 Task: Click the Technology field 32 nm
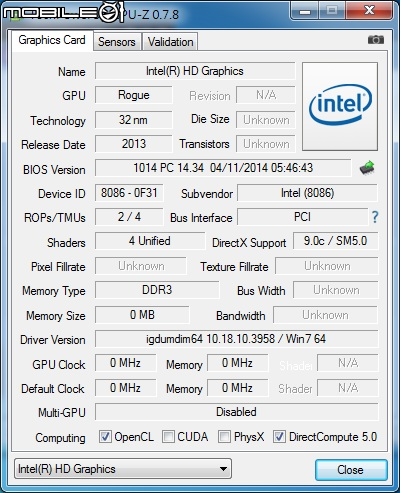point(134,120)
